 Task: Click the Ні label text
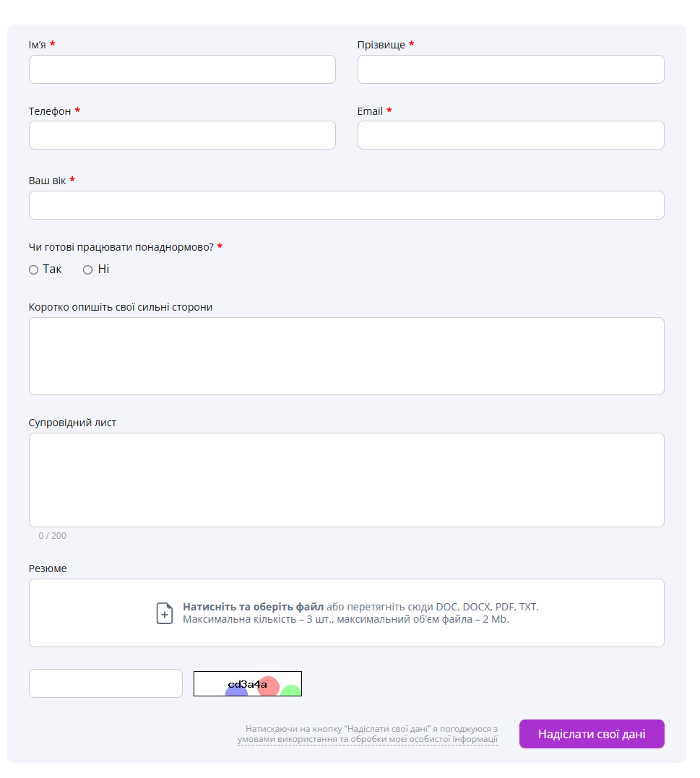103,269
